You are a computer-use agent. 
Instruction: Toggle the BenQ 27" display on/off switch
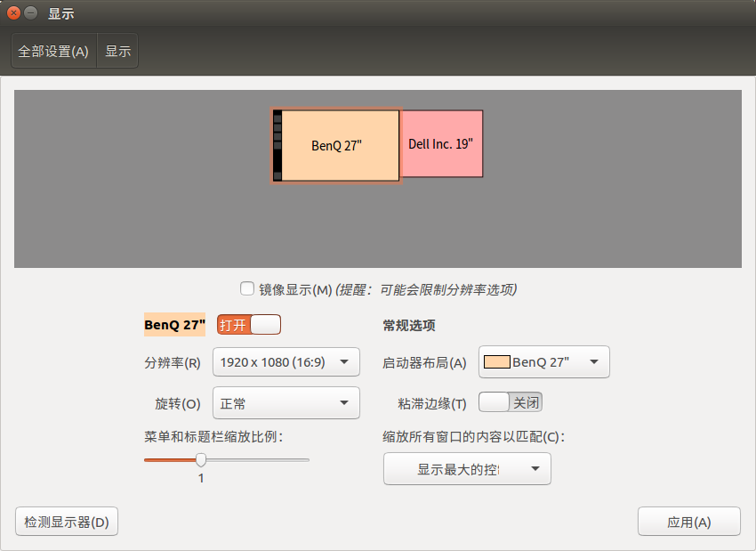coord(249,325)
